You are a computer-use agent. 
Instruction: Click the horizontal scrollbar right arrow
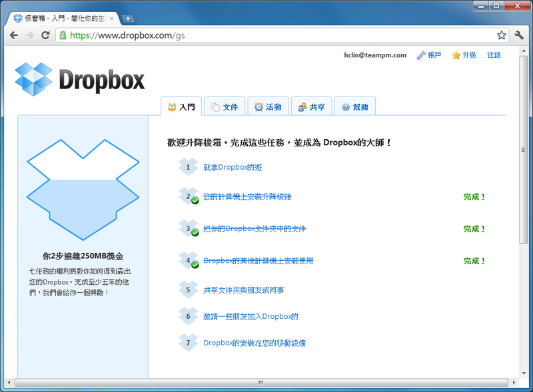514,383
